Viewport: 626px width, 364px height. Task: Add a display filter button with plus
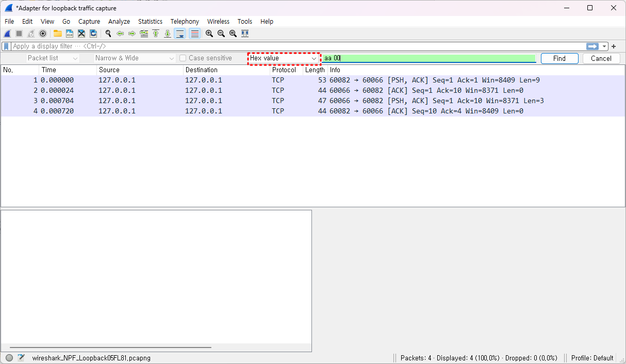click(x=614, y=46)
